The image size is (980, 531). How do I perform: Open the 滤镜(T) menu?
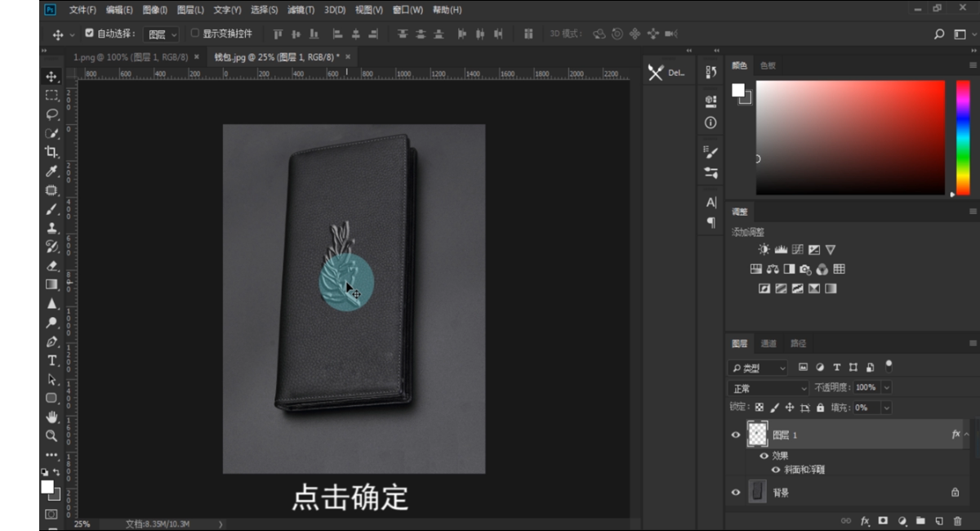click(301, 10)
